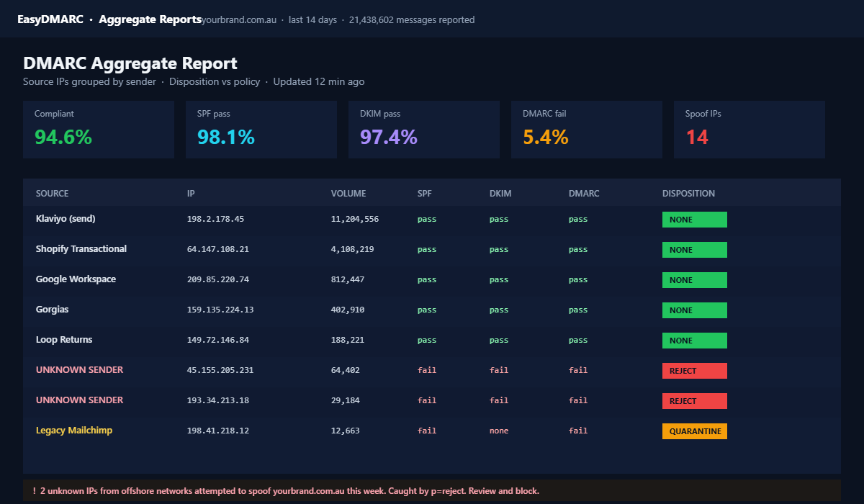The width and height of the screenshot is (864, 504).
Task: Click volume value 64,402
Action: tap(346, 370)
